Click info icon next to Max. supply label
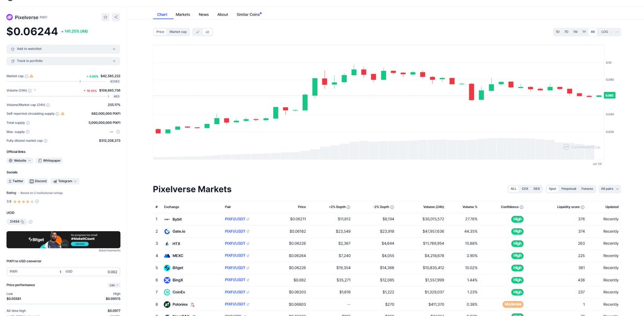The width and height of the screenshot is (644, 316). click(x=27, y=131)
